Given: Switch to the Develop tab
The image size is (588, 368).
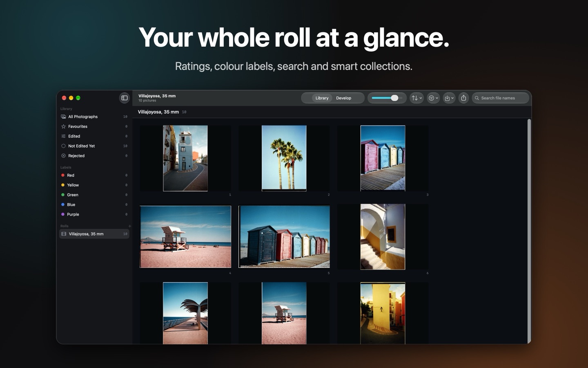Looking at the screenshot, I should click(x=343, y=98).
